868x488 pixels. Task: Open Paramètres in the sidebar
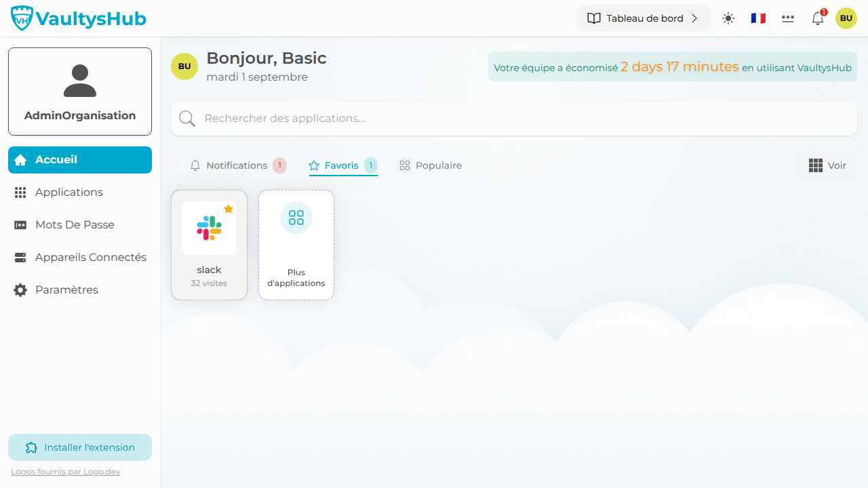pyautogui.click(x=80, y=290)
